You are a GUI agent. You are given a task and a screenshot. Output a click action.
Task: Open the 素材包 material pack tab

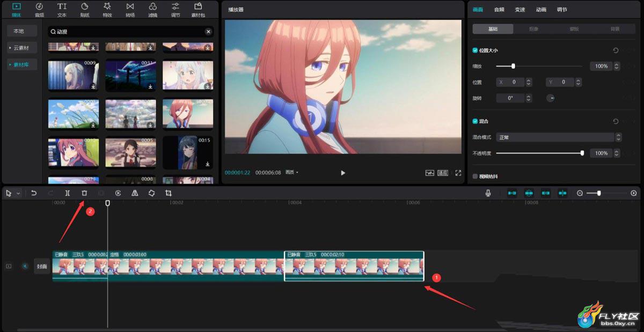pos(198,10)
